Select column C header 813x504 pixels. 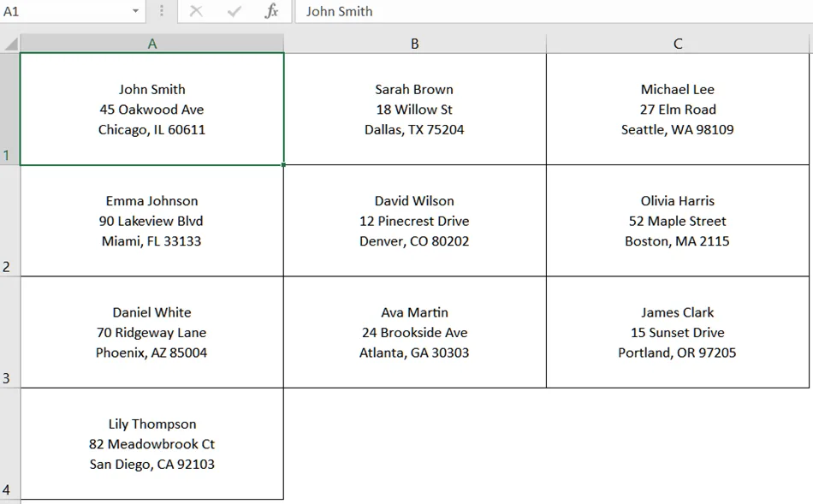[678, 44]
